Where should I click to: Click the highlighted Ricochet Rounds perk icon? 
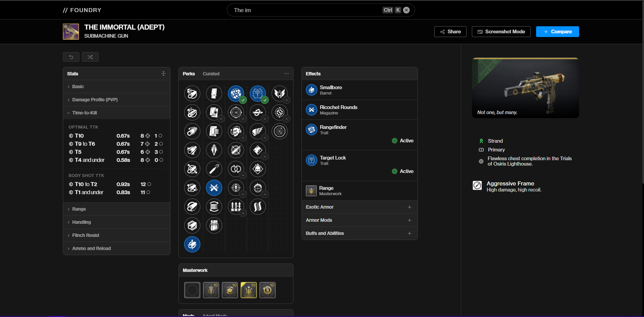[x=214, y=188]
